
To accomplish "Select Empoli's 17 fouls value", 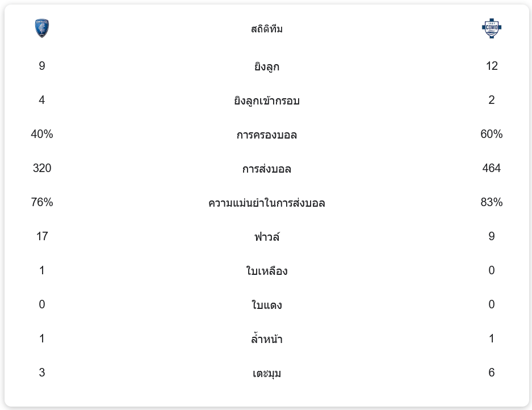I will pos(42,236).
